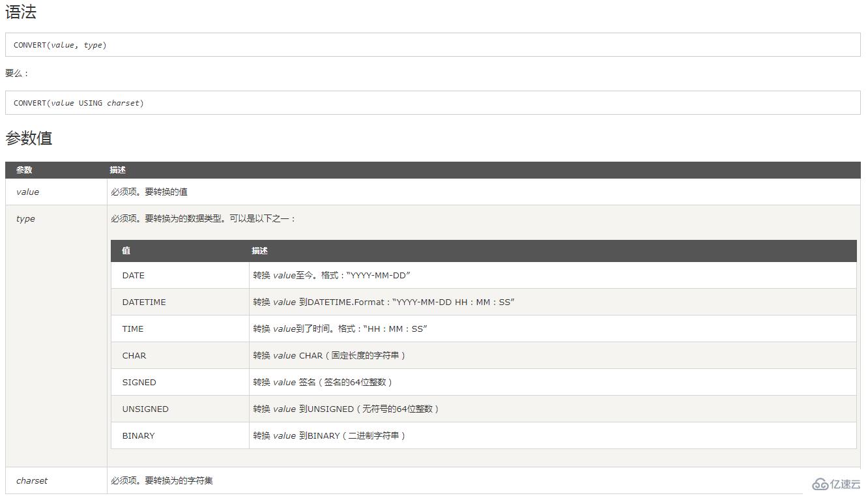Click the UNSIGNED type value cell
Viewport: 868px width, 498px height.
click(180, 409)
